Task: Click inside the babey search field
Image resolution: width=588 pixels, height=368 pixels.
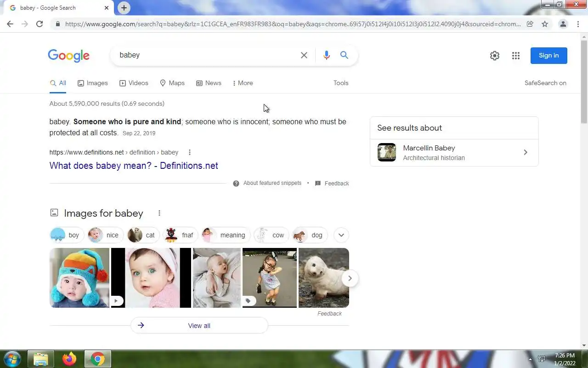Action: pyautogui.click(x=207, y=55)
